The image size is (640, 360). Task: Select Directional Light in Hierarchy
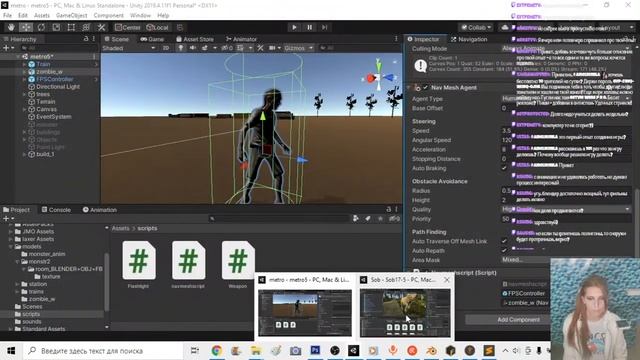(58, 87)
